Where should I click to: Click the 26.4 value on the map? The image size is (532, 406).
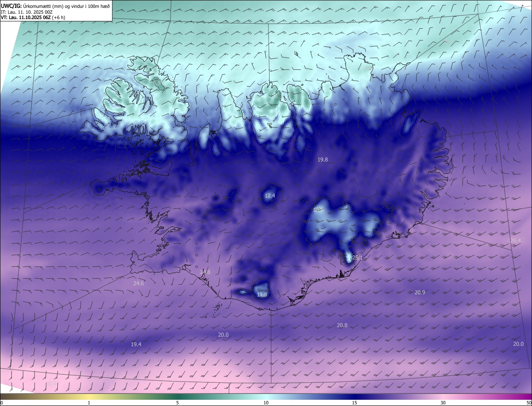[515, 241]
